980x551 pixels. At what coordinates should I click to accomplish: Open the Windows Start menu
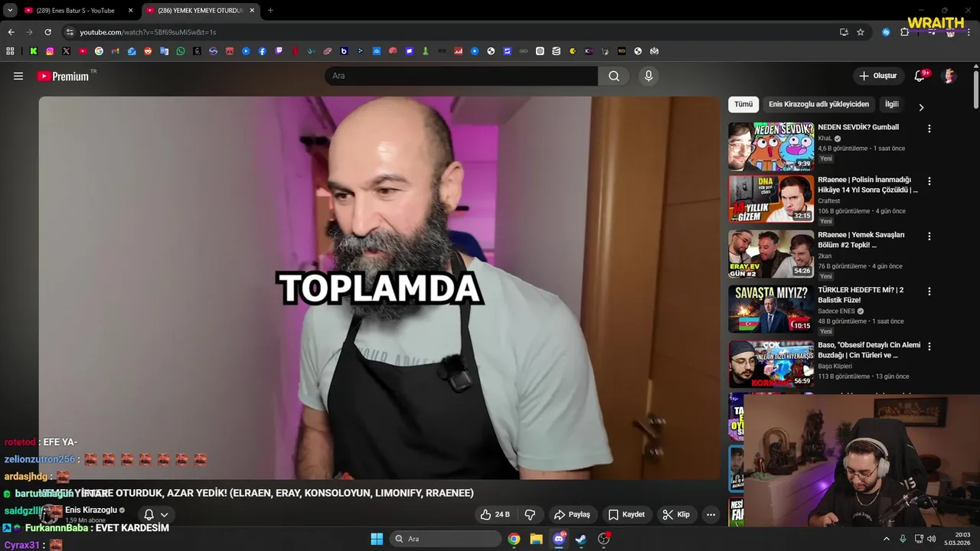(x=377, y=539)
